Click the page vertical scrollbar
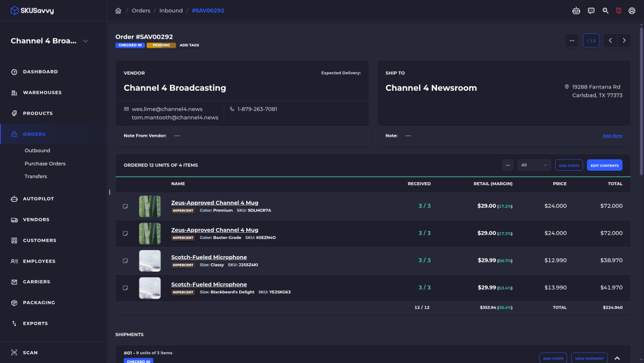Viewport: 644px width, 363px height. pyautogui.click(x=641, y=101)
